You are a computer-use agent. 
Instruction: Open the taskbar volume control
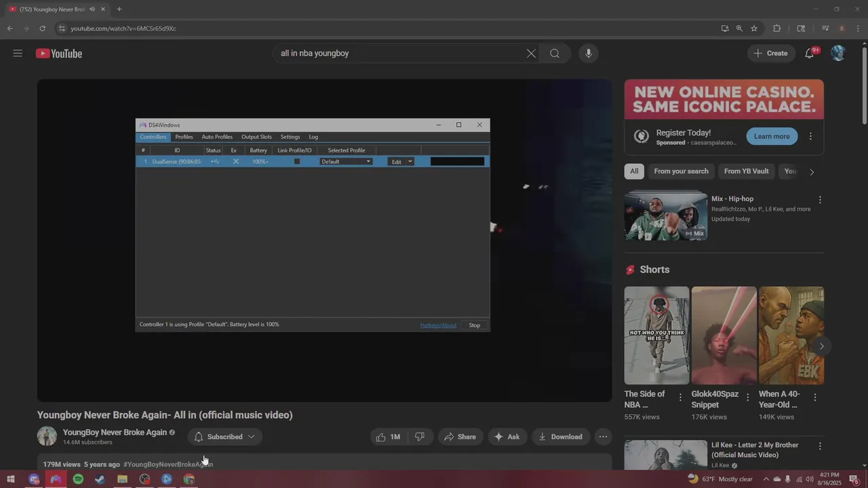click(x=810, y=479)
